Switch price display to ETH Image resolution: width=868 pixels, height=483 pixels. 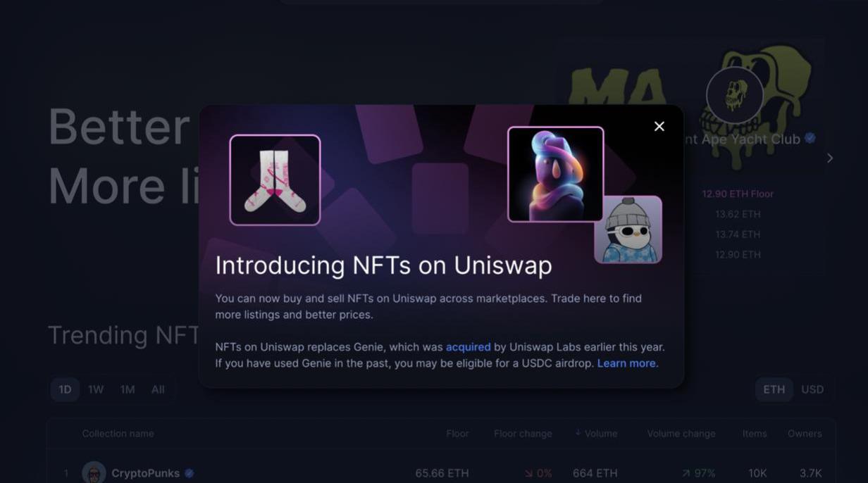(x=774, y=389)
